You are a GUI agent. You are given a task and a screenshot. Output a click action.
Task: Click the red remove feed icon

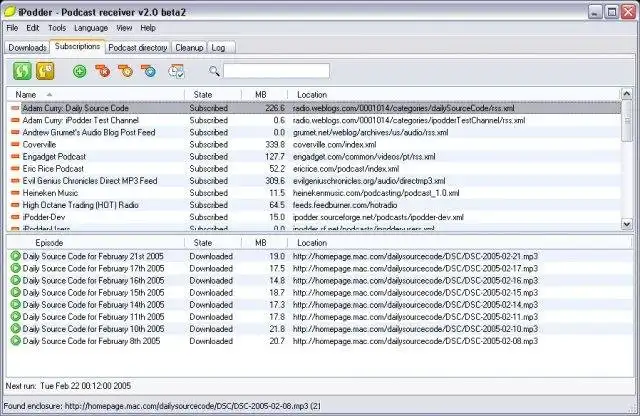[x=103, y=71]
